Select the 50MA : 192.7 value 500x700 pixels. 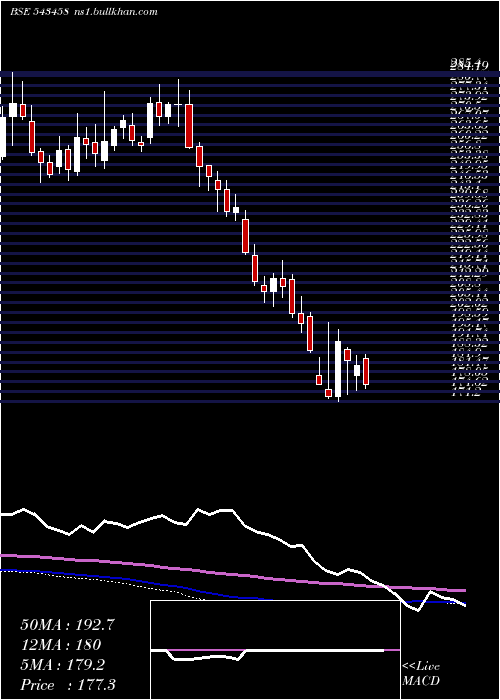coord(68,625)
